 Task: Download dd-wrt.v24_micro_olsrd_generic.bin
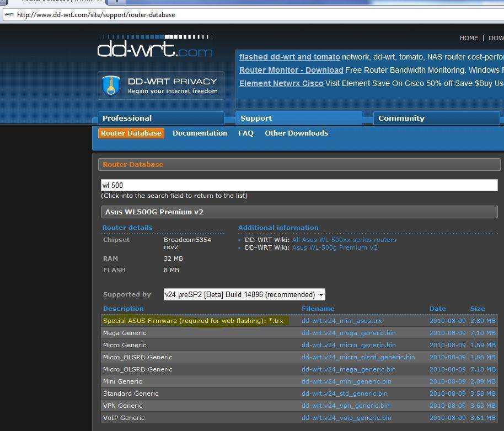[x=358, y=357]
